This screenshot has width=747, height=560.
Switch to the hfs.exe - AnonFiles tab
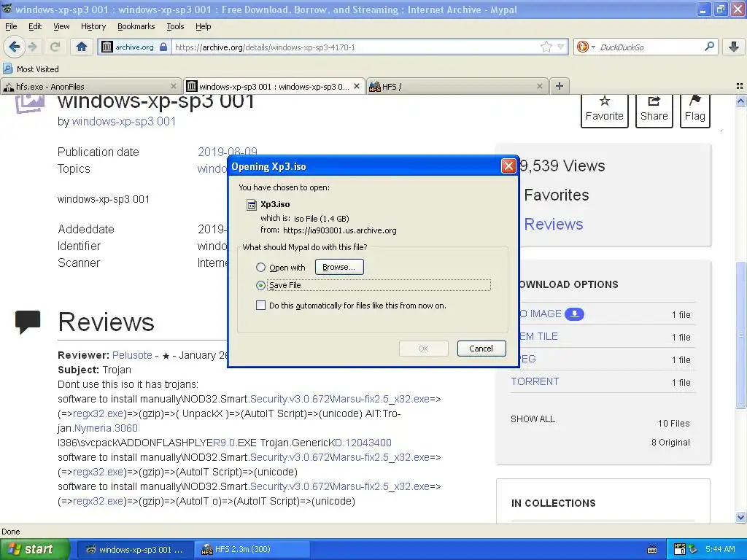click(90, 86)
